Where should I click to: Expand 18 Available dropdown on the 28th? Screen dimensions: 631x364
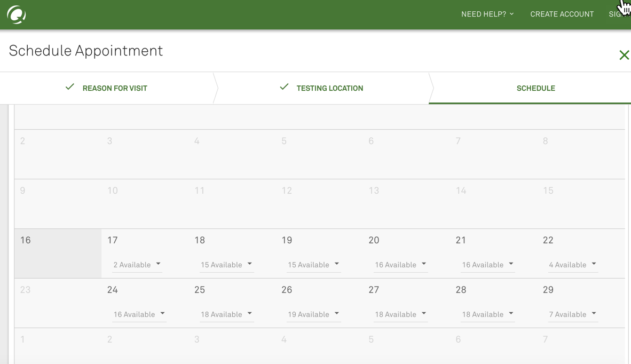coord(487,314)
